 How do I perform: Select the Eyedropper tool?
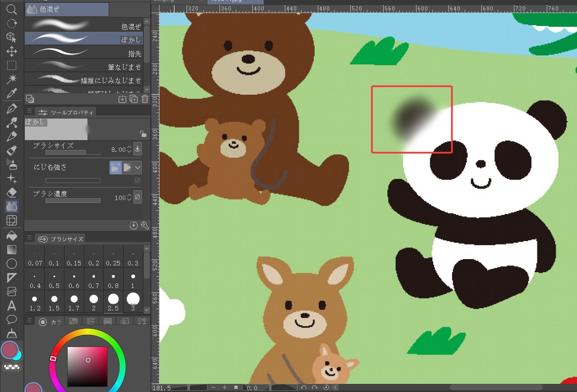(12, 94)
